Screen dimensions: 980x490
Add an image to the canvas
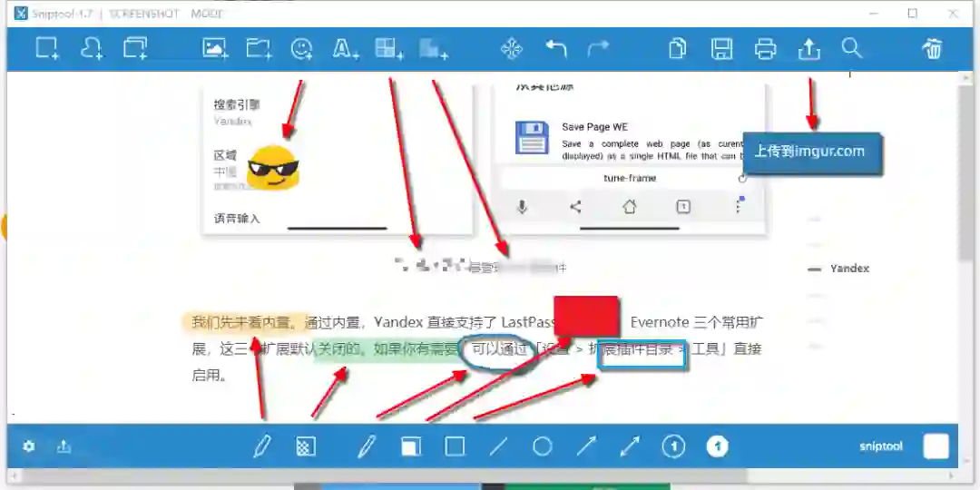pyautogui.click(x=215, y=49)
